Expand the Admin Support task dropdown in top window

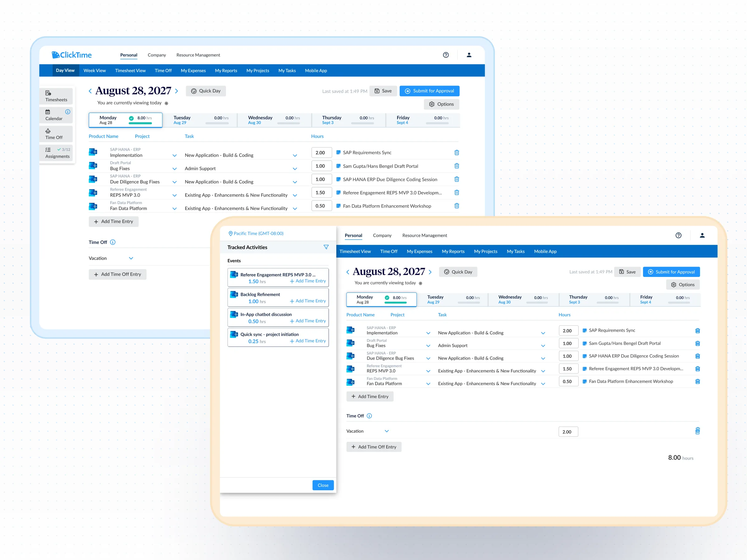(x=295, y=169)
